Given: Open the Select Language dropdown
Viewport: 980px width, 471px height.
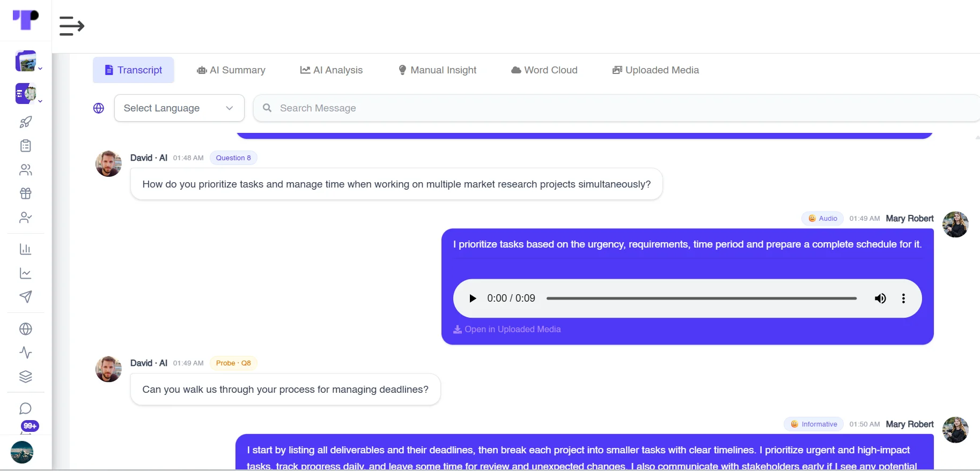Looking at the screenshot, I should (179, 108).
